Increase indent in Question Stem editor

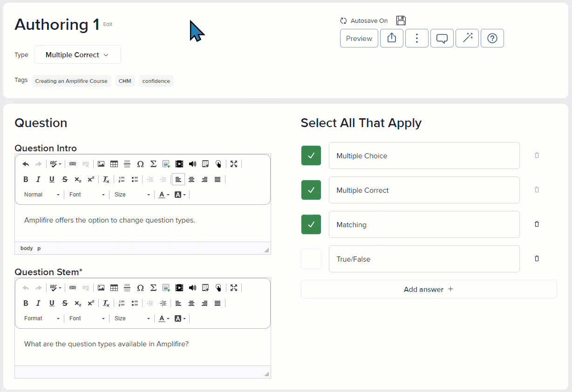(x=163, y=303)
